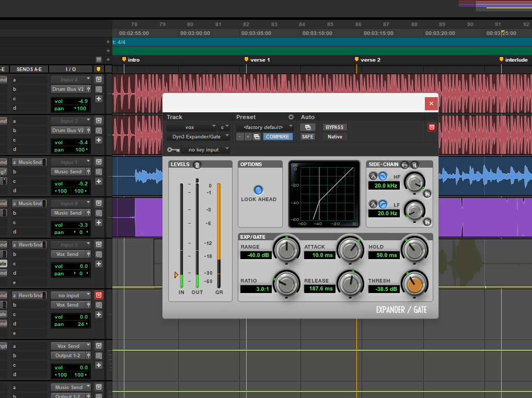Click the BYPASS button
Viewport: 532px width, 398px height.
334,127
